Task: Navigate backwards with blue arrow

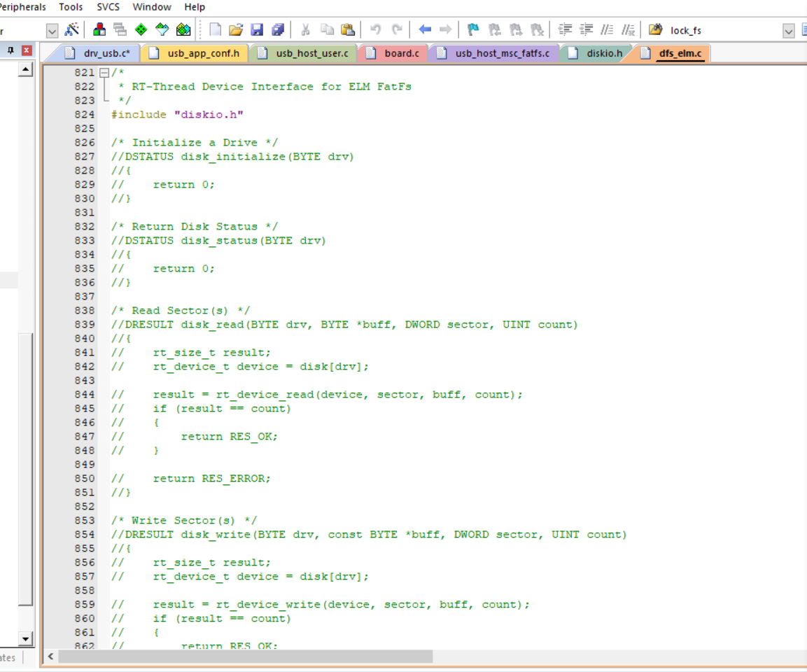Action: point(425,30)
